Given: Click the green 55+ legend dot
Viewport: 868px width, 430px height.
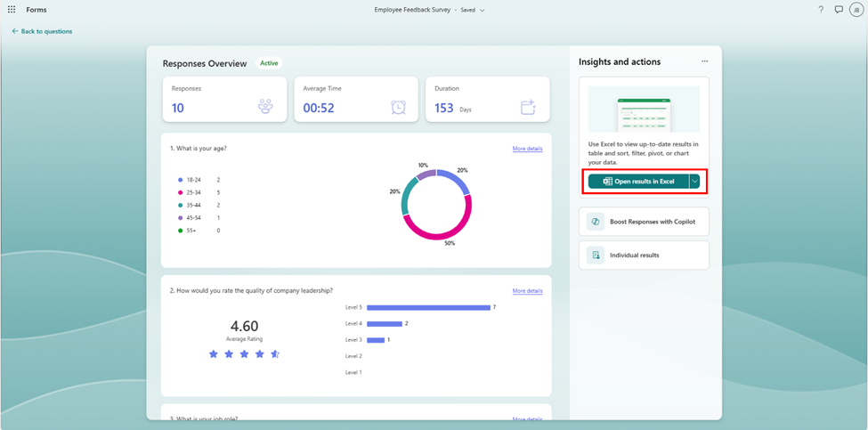Looking at the screenshot, I should pos(181,231).
